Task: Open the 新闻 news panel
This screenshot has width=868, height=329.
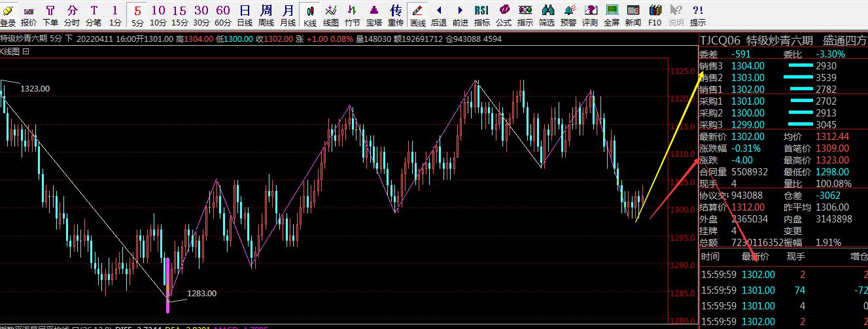Action: click(633, 14)
